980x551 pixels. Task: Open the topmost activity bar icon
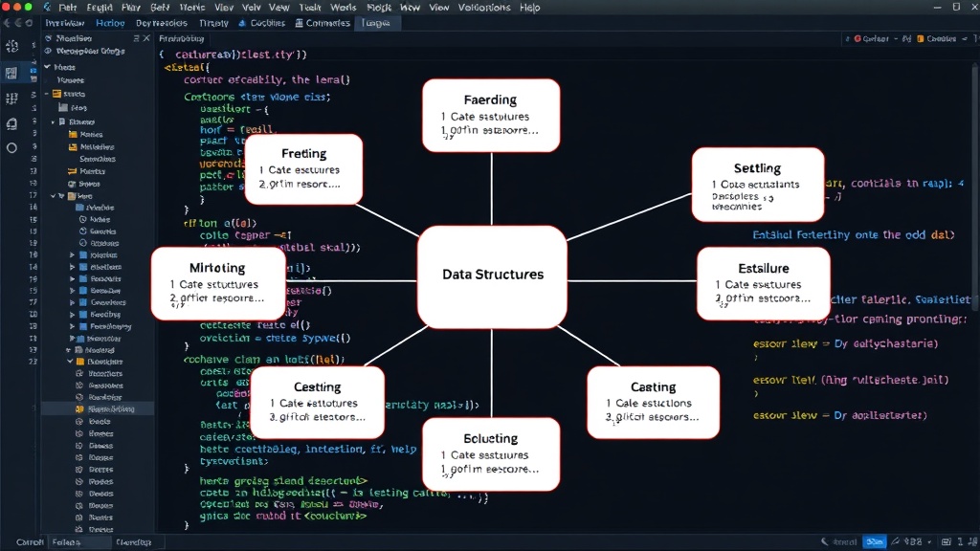coord(11,46)
